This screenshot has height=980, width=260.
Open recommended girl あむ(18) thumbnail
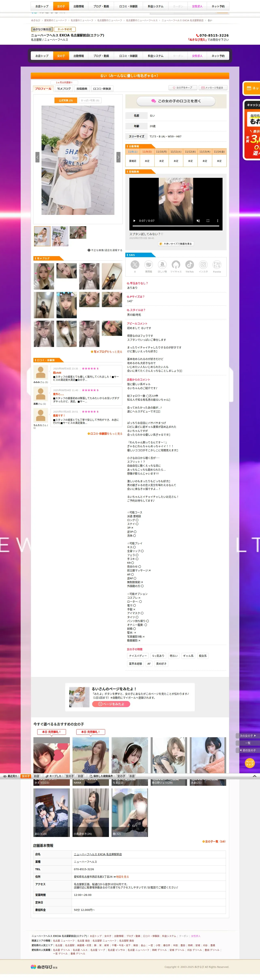pos(51,813)
